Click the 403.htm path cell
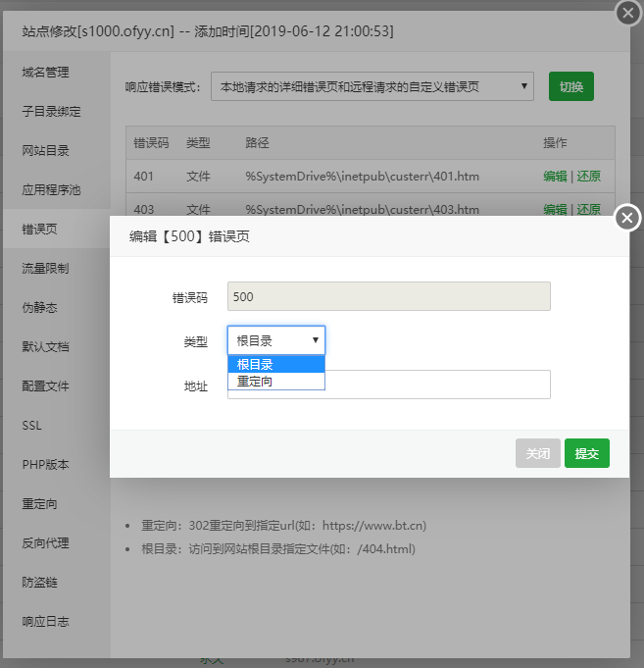Viewport: 644px width, 668px height. tap(363, 209)
